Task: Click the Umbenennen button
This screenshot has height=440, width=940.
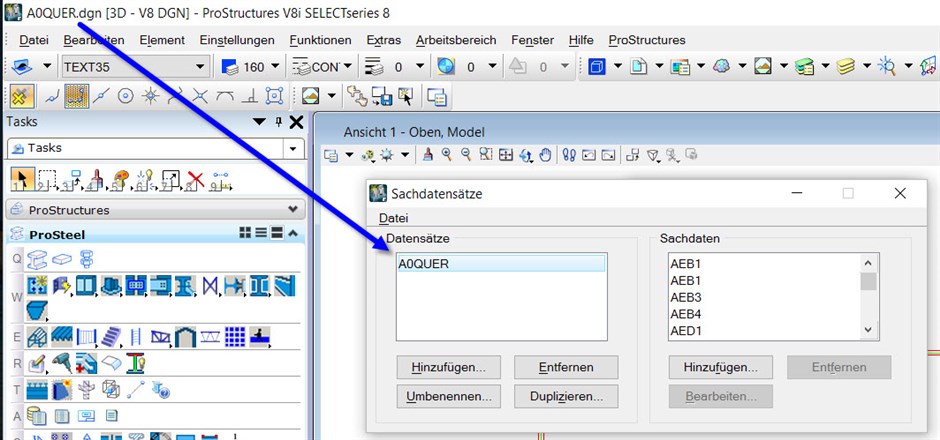Action: click(448, 396)
